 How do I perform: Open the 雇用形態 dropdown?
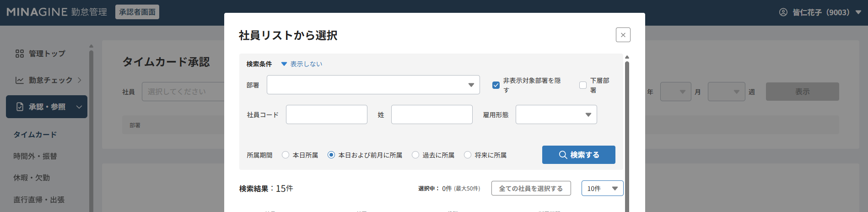pos(556,114)
